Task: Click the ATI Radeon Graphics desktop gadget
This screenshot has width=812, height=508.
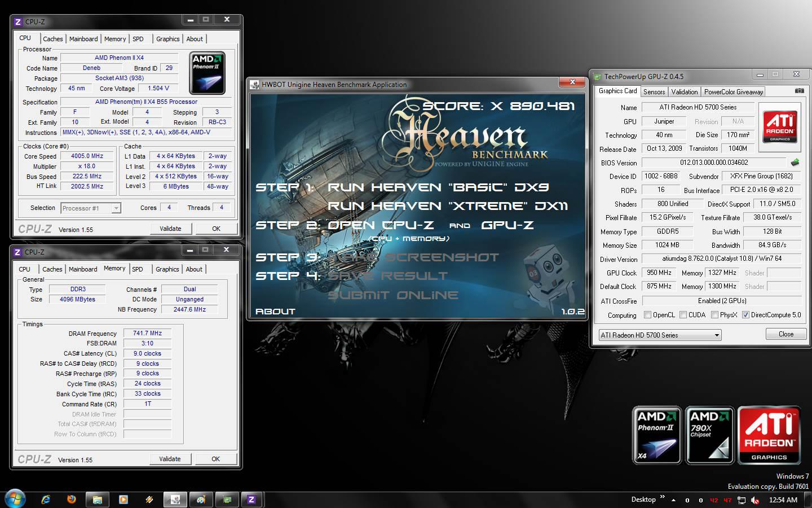Action: tap(769, 435)
